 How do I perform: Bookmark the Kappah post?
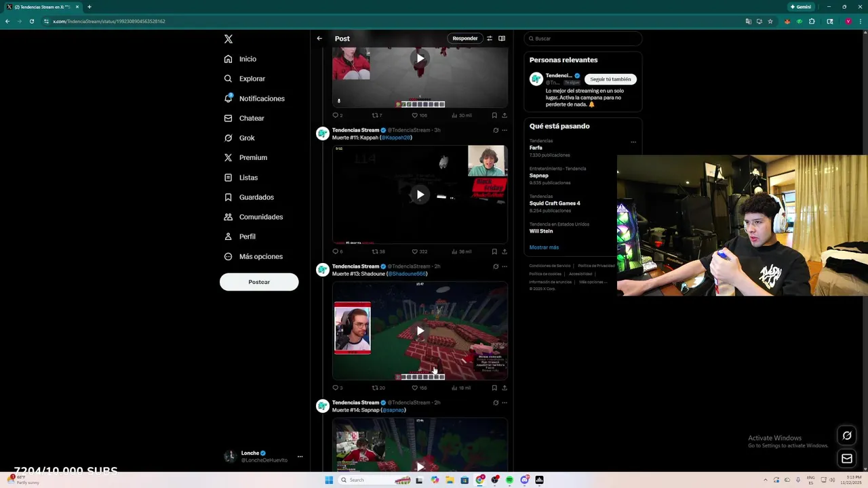pos(494,251)
